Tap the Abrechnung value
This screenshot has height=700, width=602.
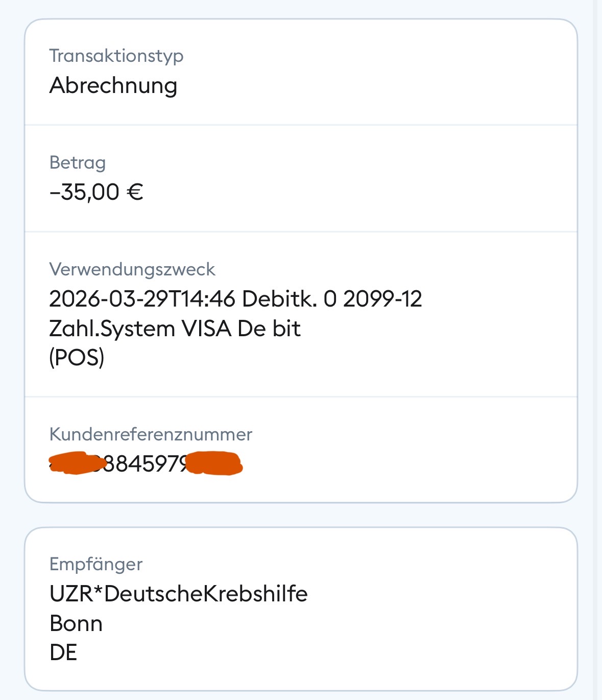point(113,85)
